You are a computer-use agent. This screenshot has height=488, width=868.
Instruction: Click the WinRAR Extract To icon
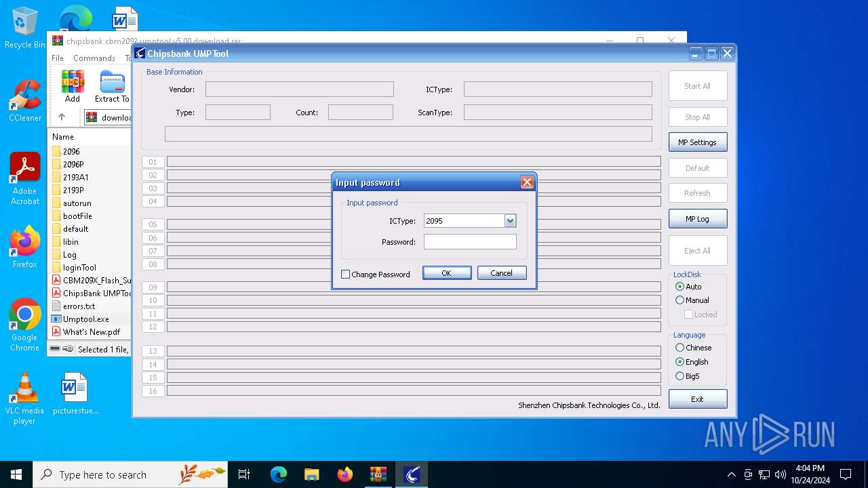(x=112, y=87)
